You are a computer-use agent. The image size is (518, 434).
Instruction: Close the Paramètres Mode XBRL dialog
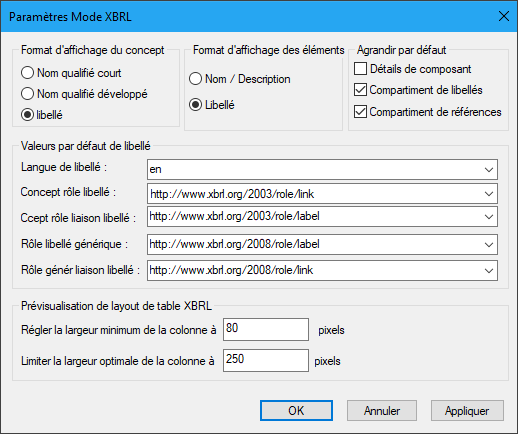click(x=504, y=16)
